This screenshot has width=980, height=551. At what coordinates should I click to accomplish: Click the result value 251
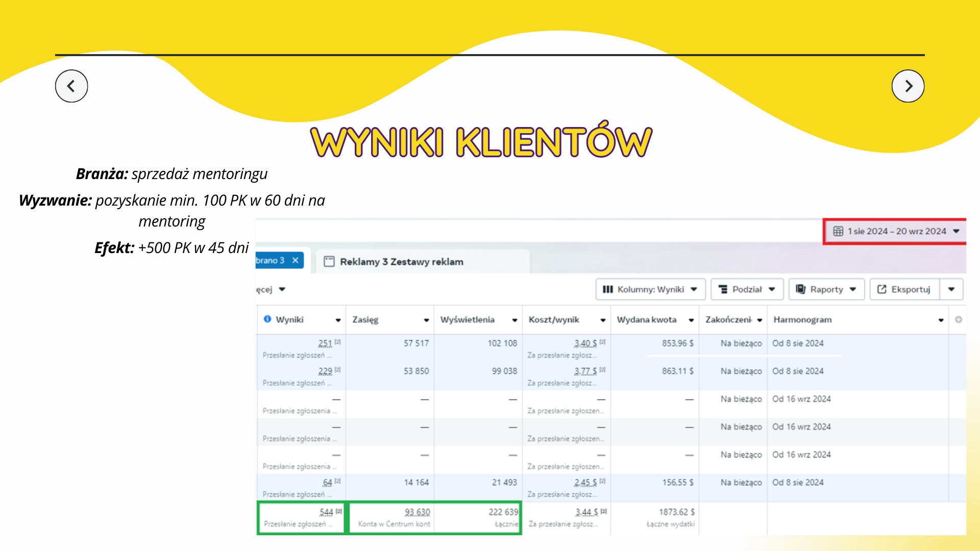pyautogui.click(x=325, y=343)
